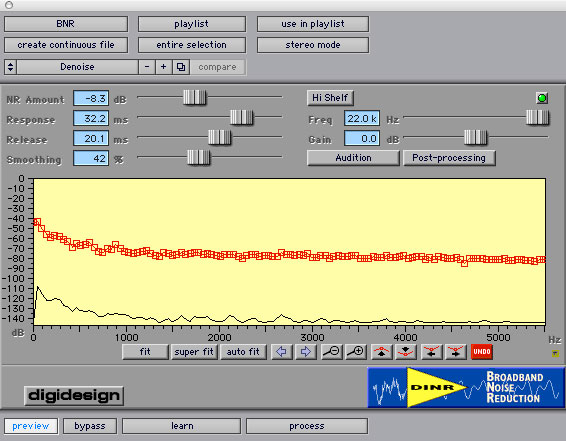
Task: Toggle the preview button
Action: click(31, 426)
